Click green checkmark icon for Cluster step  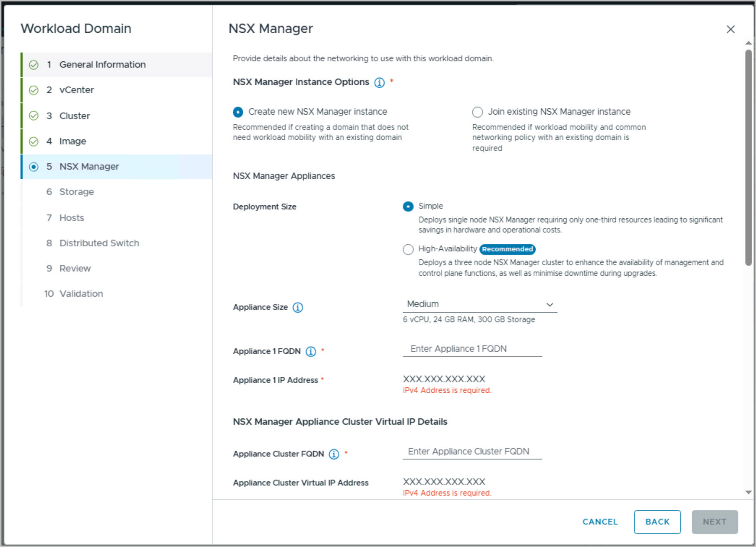34,116
